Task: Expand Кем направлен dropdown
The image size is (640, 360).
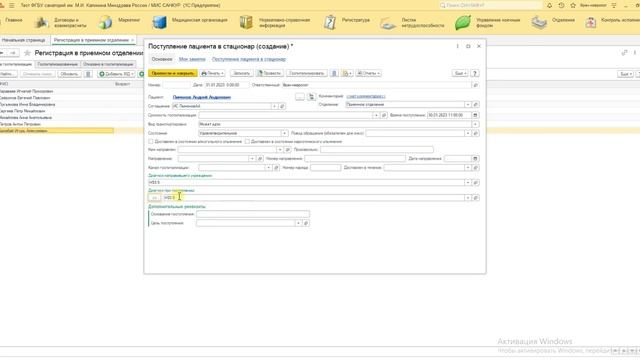Action: (x=280, y=150)
